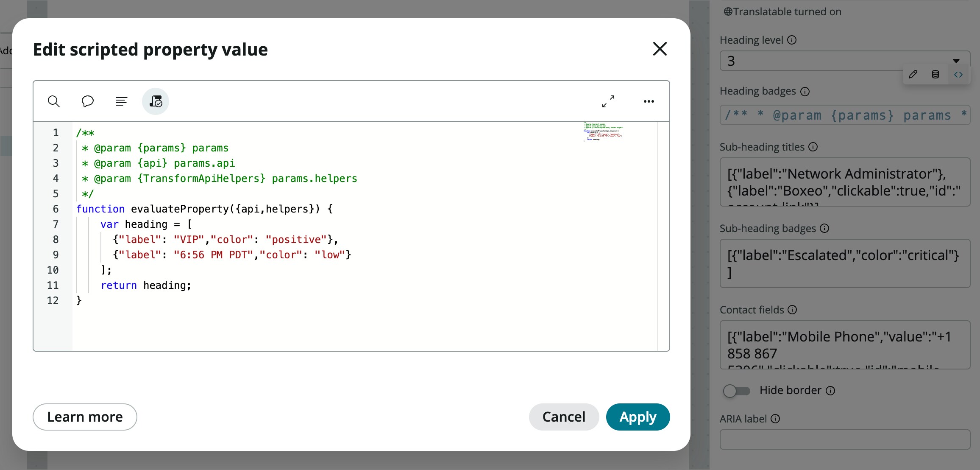
Task: Format code with the align-lines icon
Action: 121,101
